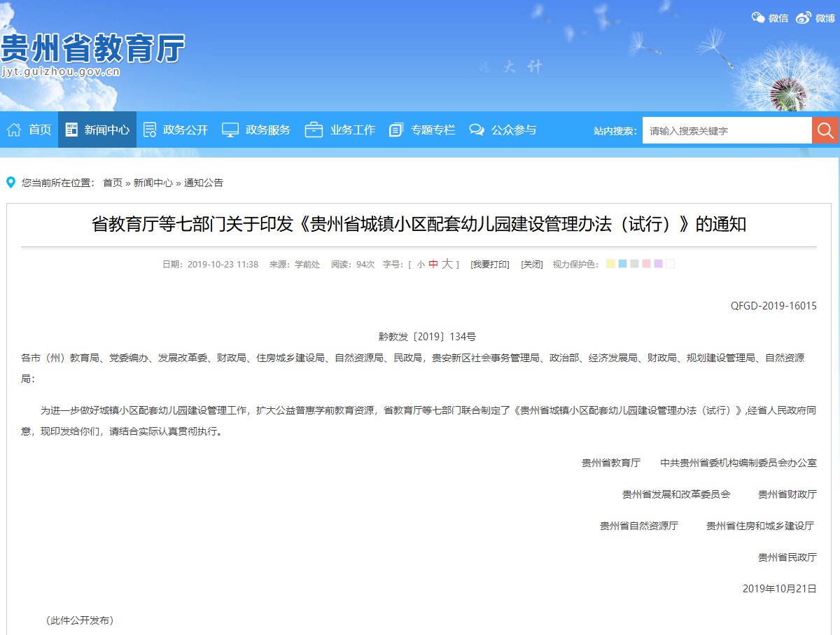
Task: Click the signature 贵州省住房和城乡建设厅
Action: tap(760, 526)
